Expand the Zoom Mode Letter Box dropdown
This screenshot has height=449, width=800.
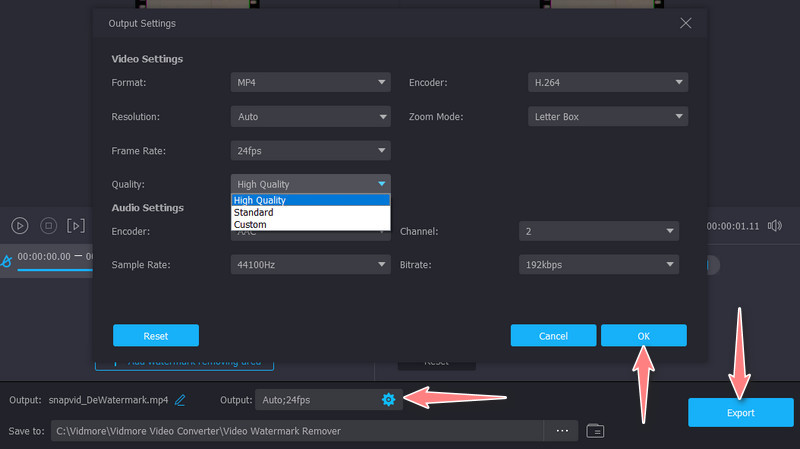[607, 117]
